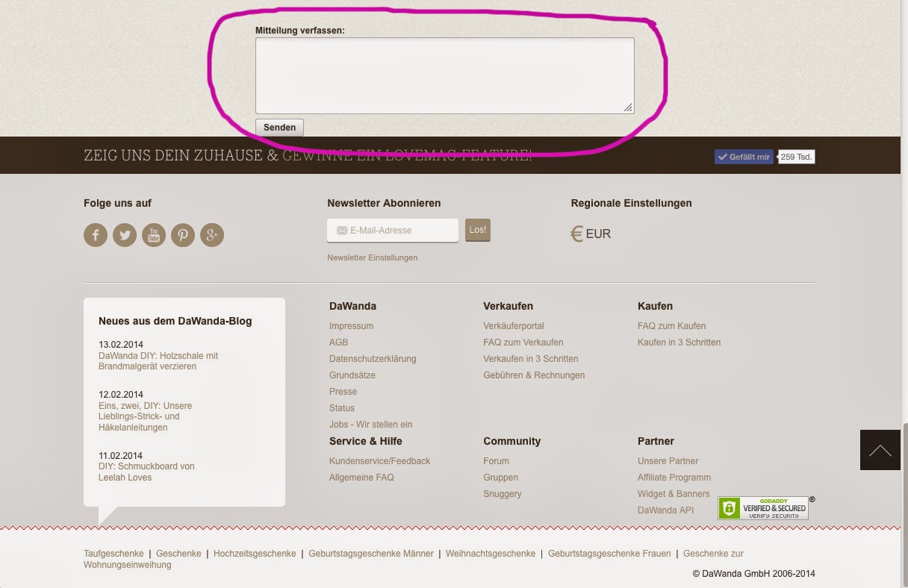The height and width of the screenshot is (588, 908).
Task: Open the 'Zeig uns dein Zuhause' banner link
Action: [308, 155]
